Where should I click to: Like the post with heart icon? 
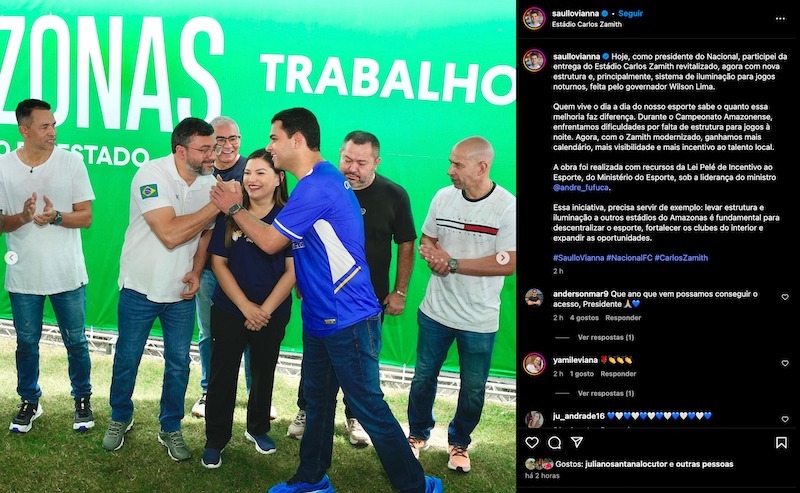click(x=532, y=442)
